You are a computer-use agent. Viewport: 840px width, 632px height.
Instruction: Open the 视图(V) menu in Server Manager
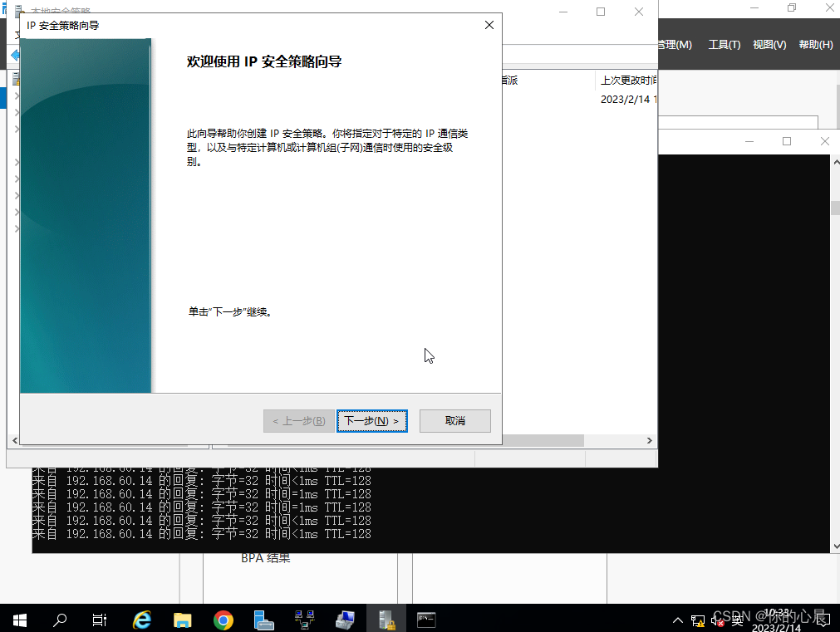click(x=769, y=45)
